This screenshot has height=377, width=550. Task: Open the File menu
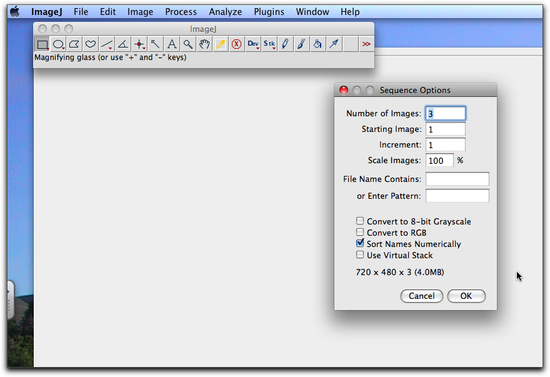[x=81, y=12]
